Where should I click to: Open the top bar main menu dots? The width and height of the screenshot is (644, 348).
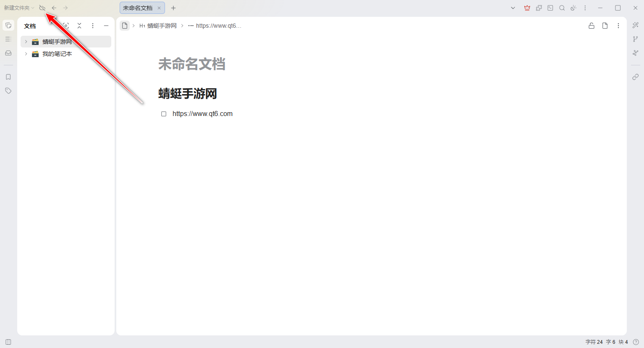585,8
